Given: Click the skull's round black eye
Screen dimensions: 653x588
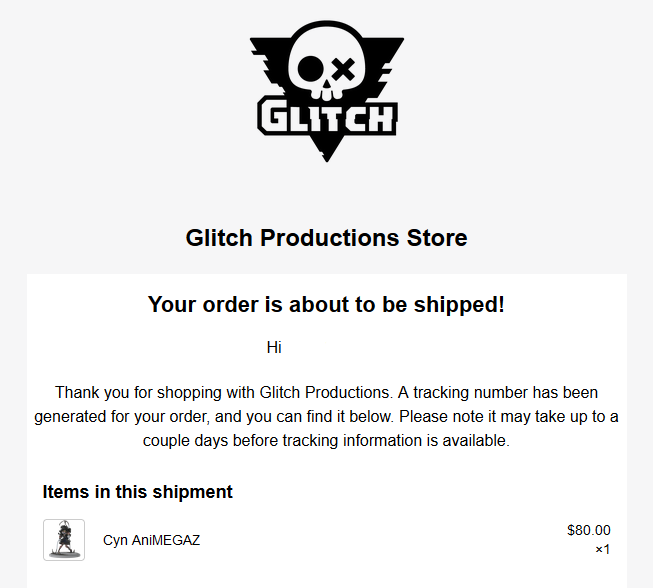Looking at the screenshot, I should click(x=311, y=68).
